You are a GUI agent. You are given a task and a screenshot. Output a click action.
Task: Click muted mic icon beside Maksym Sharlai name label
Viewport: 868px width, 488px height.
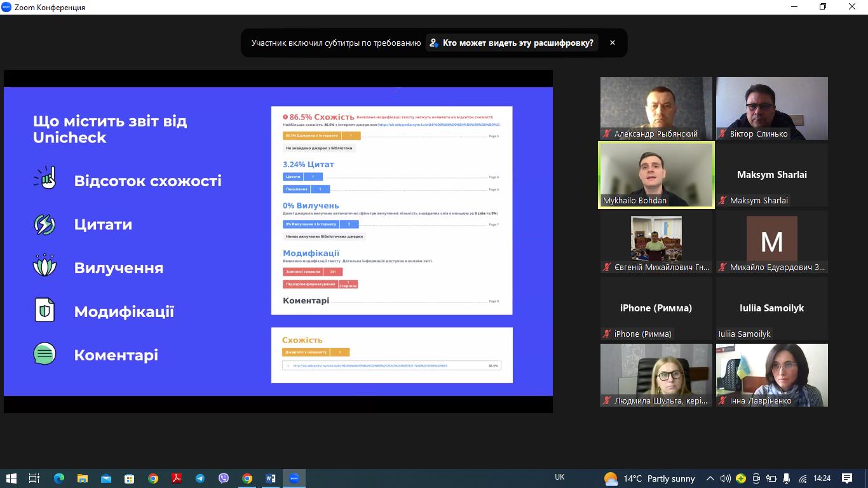coord(723,200)
